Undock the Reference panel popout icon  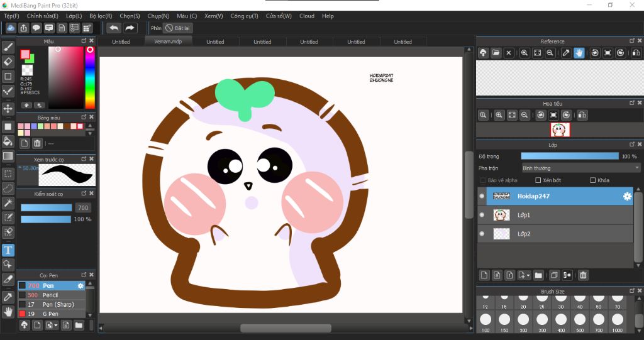pos(632,41)
